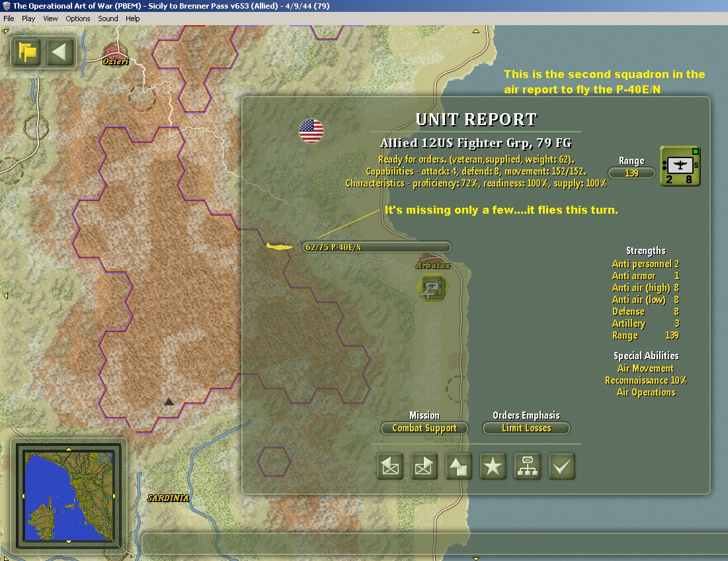Click the previous unit envelope icon
The height and width of the screenshot is (561, 728).
tap(390, 466)
